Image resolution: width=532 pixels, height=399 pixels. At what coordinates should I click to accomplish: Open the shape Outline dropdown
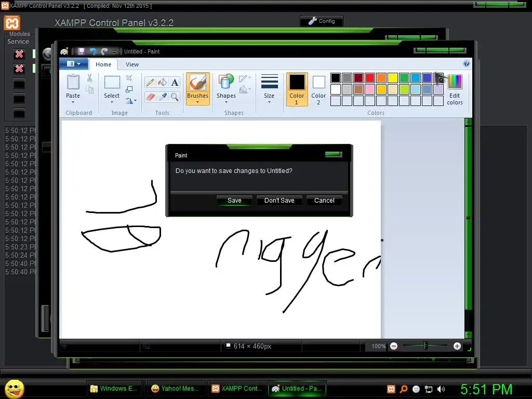[x=245, y=79]
